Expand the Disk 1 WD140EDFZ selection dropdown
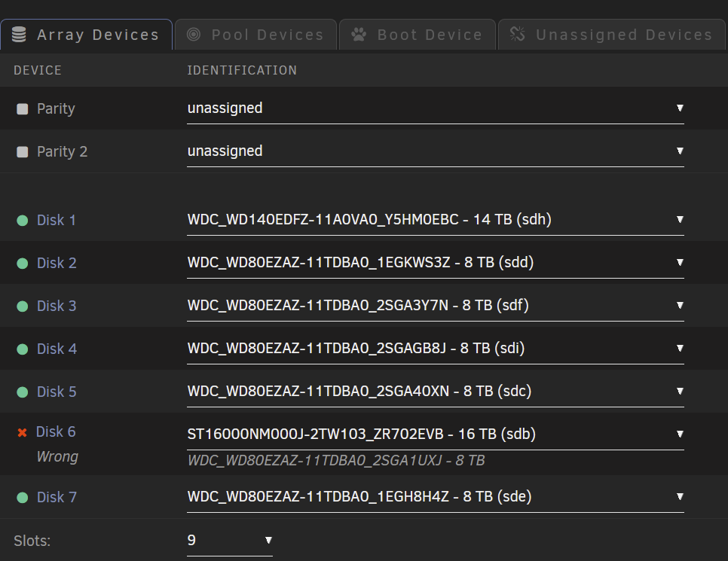Screen dimensions: 728x561 435,220
